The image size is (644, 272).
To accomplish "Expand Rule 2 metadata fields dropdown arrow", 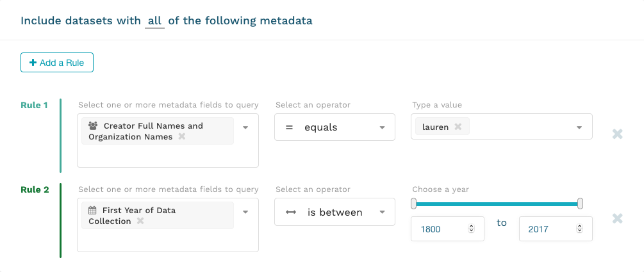I will (x=245, y=211).
